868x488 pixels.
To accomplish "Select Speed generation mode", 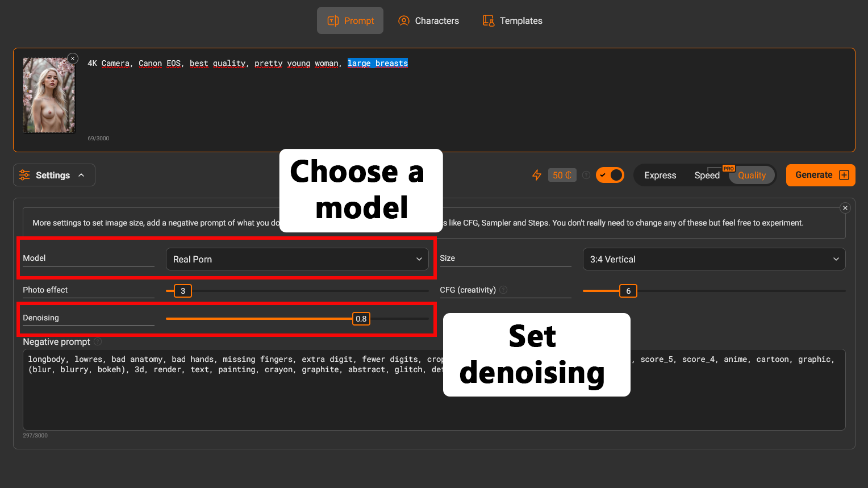I will pyautogui.click(x=707, y=175).
